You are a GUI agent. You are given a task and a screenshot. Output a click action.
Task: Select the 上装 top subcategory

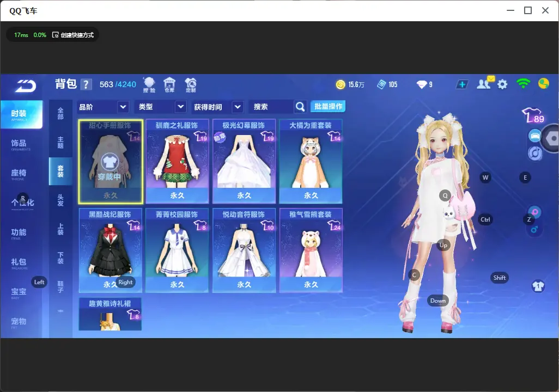[60, 229]
